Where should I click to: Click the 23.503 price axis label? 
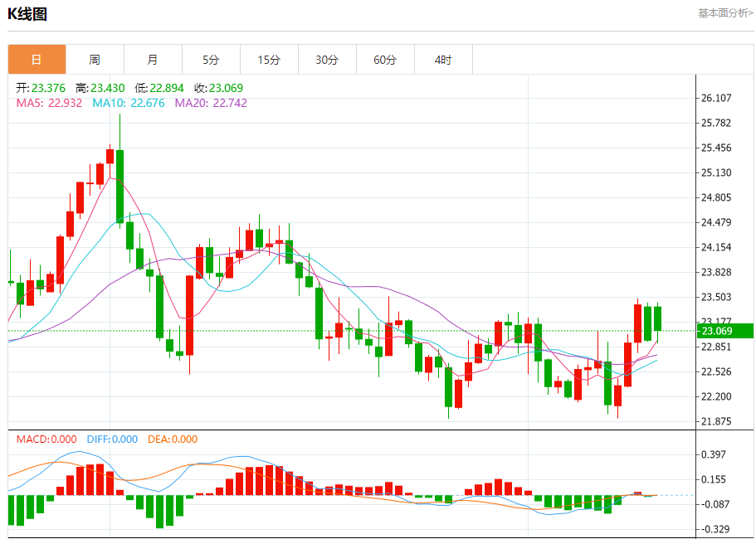(718, 297)
